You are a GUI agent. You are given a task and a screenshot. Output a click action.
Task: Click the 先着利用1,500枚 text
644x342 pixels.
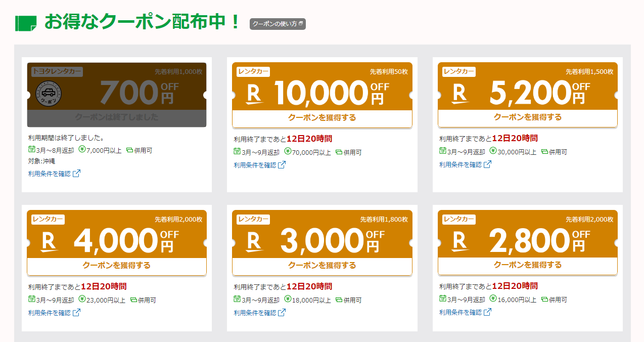[x=589, y=72]
